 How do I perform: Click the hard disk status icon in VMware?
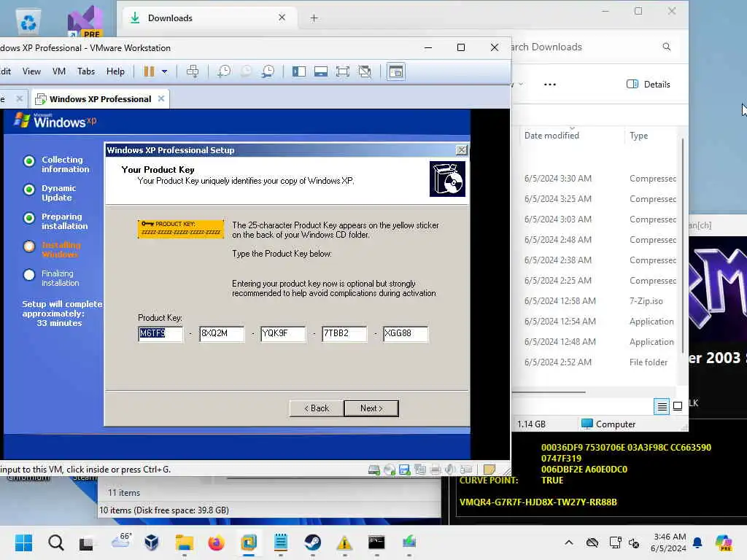374,470
